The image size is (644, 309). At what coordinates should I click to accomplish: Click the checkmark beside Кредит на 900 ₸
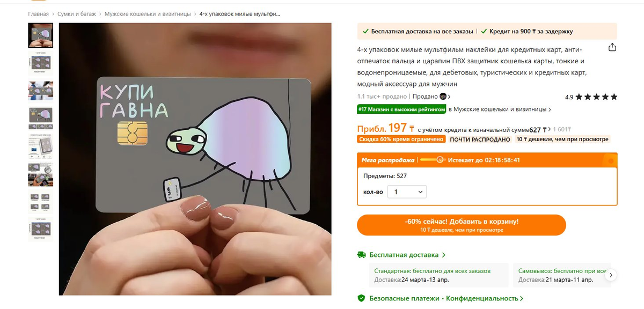click(x=484, y=31)
